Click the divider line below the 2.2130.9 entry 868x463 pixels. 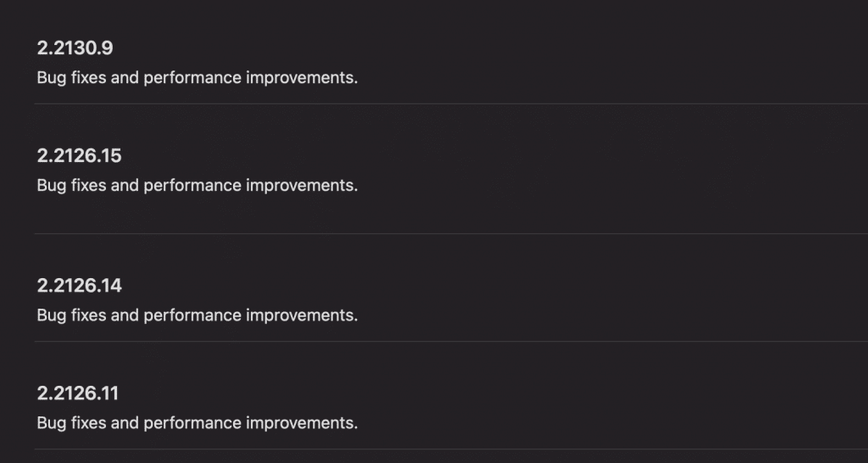pos(451,103)
